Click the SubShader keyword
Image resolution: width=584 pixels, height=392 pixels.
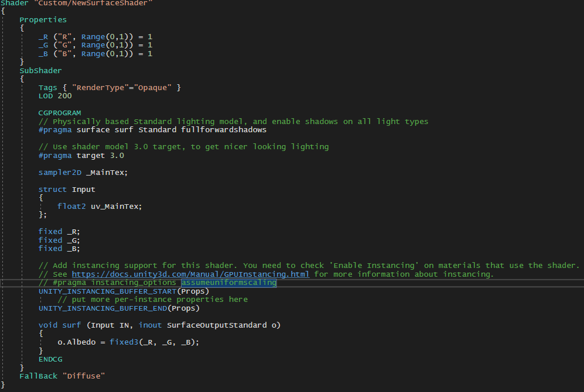(x=40, y=71)
